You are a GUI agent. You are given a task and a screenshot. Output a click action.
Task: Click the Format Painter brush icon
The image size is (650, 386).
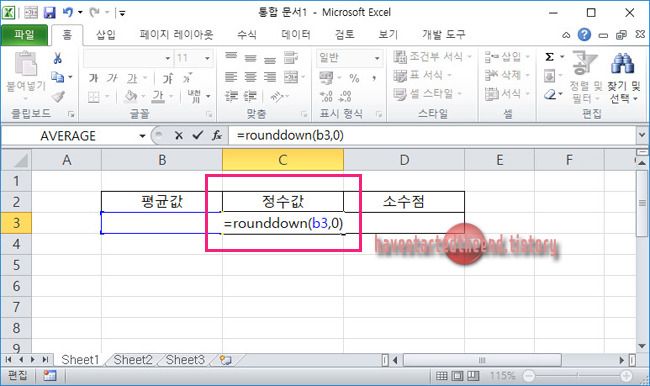[58, 97]
